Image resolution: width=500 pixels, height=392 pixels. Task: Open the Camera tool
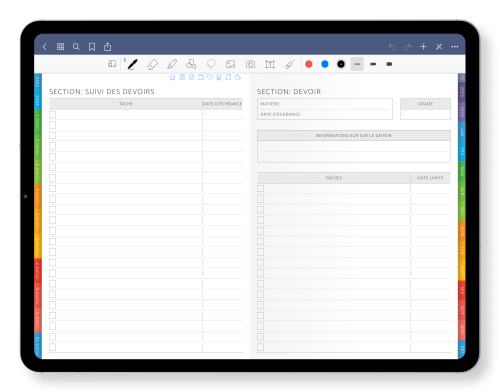pos(250,64)
